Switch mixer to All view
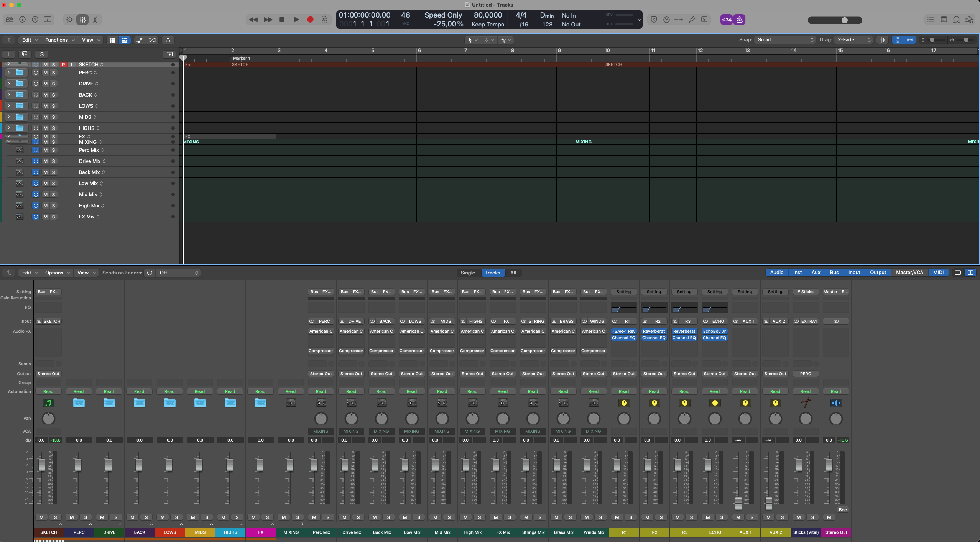 [513, 273]
